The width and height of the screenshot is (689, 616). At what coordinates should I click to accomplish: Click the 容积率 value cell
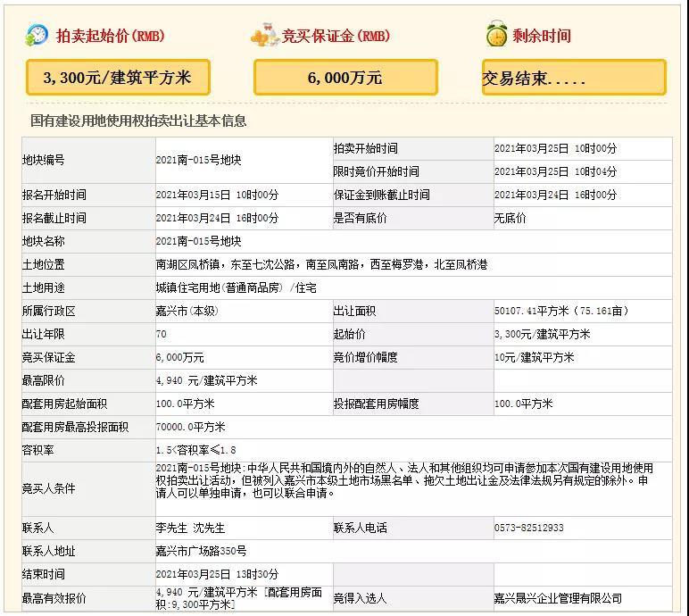pyautogui.click(x=196, y=450)
